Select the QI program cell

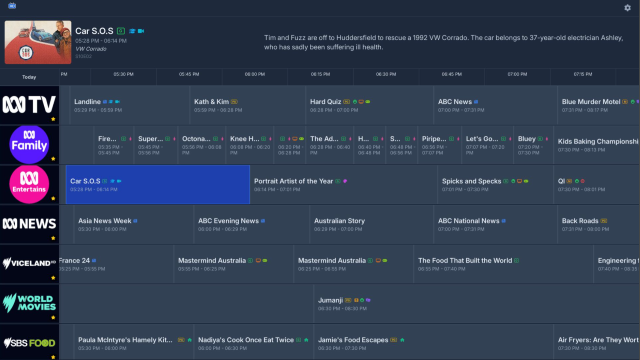click(x=596, y=184)
